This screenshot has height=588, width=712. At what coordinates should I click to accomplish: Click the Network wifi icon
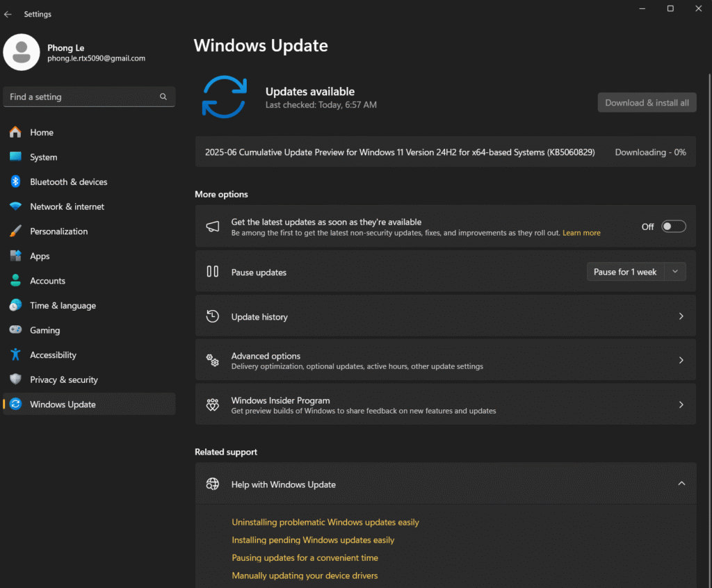15,206
